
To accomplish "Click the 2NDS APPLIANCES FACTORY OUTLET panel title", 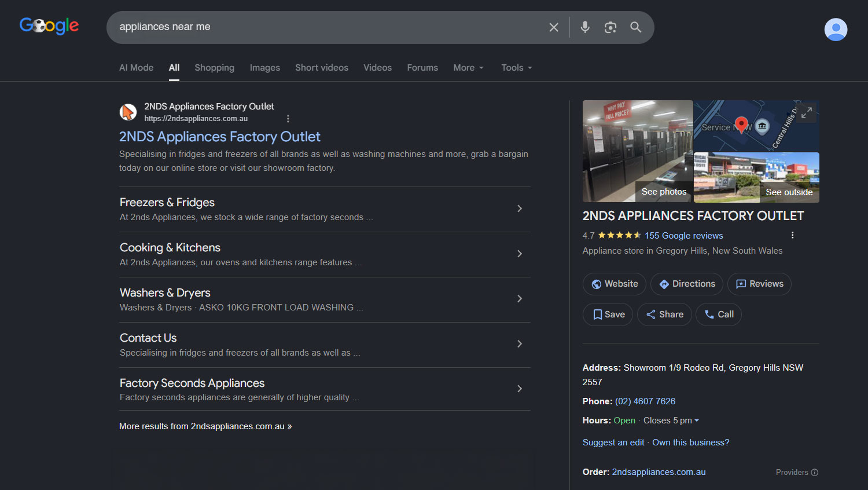I will (x=693, y=216).
